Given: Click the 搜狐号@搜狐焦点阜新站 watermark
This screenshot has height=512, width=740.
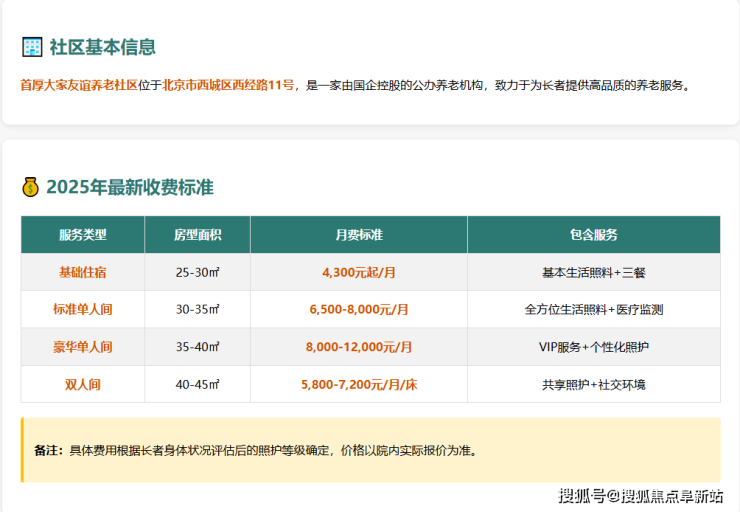Looking at the screenshot, I should (x=640, y=496).
